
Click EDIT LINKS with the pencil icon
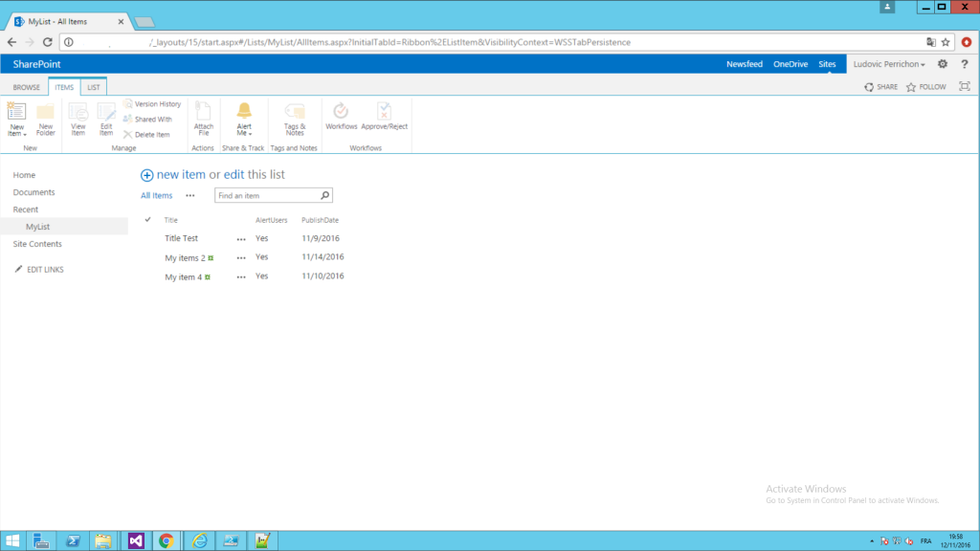39,269
